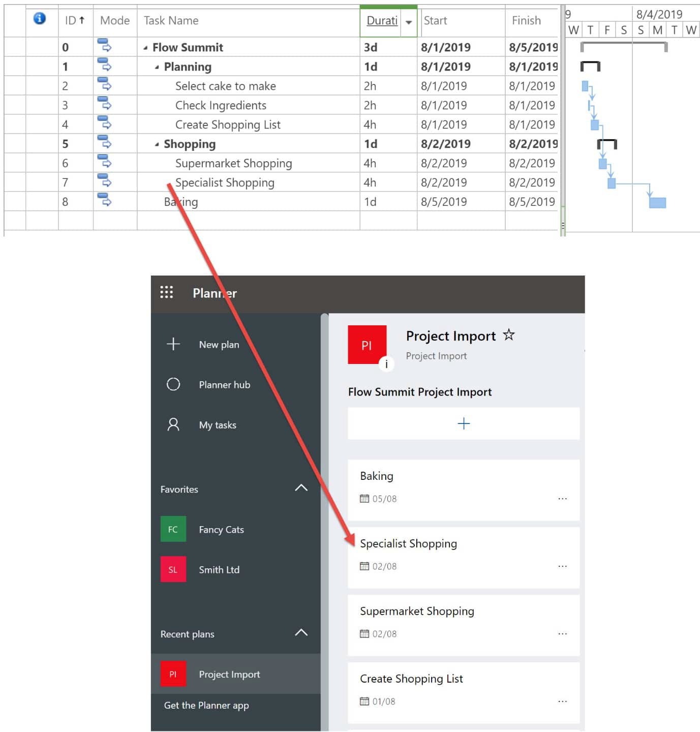Click the PI icon under Recent plans
This screenshot has height=732, width=700.
(x=173, y=674)
